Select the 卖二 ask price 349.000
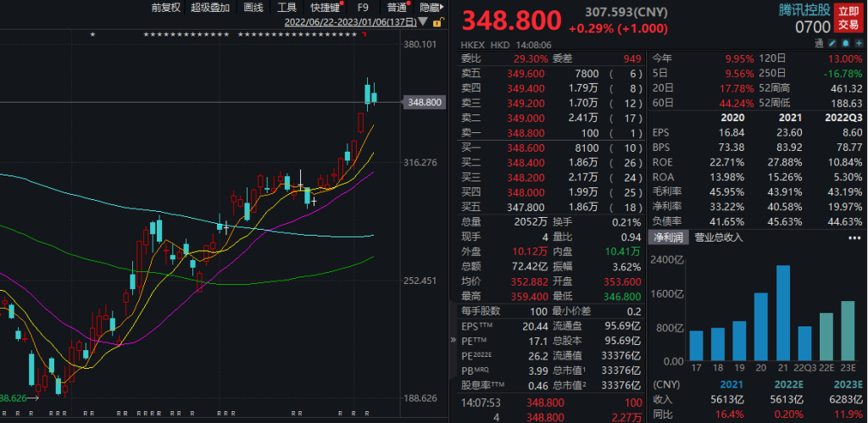 [x=526, y=119]
